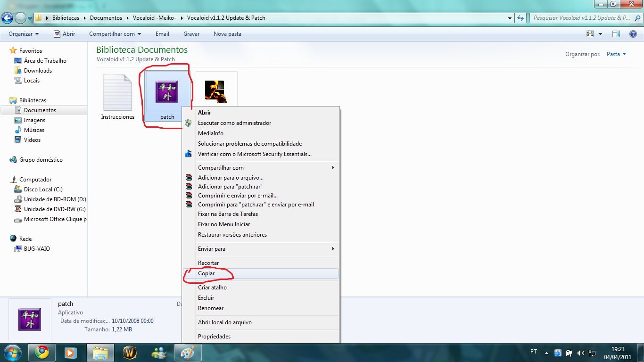Choose Fixar na Barra de Tarefas

point(261,214)
